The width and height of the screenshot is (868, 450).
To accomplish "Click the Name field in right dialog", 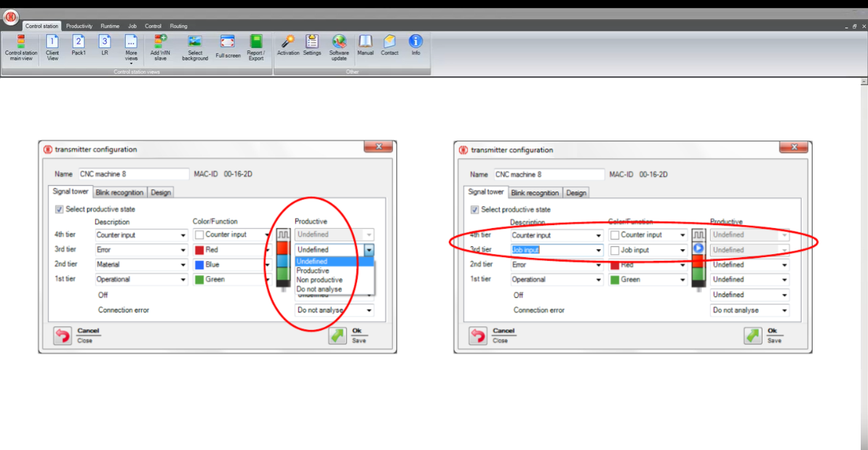I will 549,175.
